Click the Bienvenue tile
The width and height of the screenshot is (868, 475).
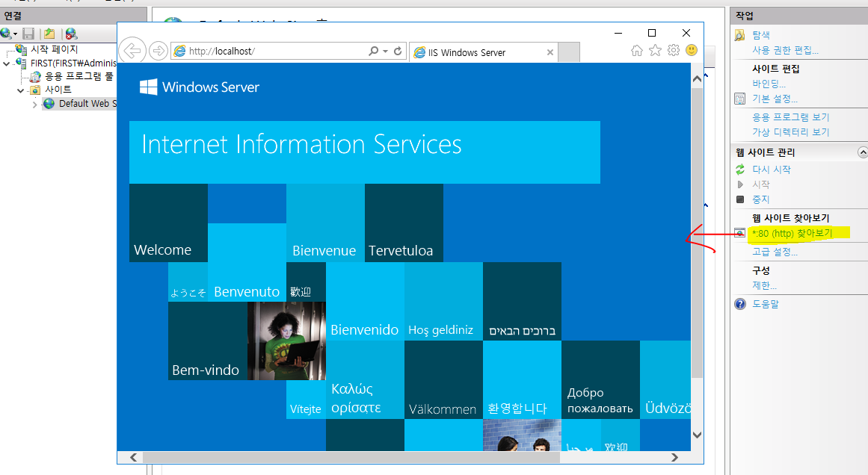click(325, 223)
